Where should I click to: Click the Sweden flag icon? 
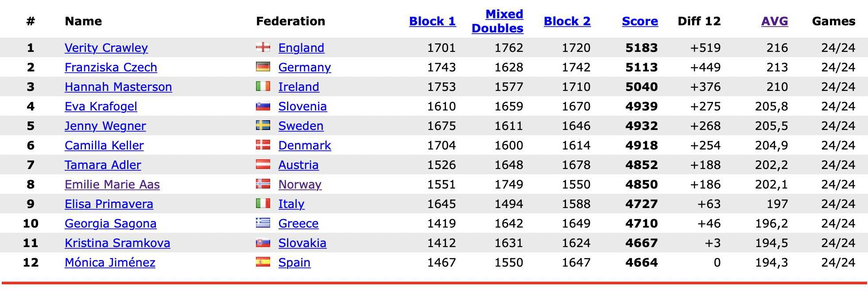263,125
